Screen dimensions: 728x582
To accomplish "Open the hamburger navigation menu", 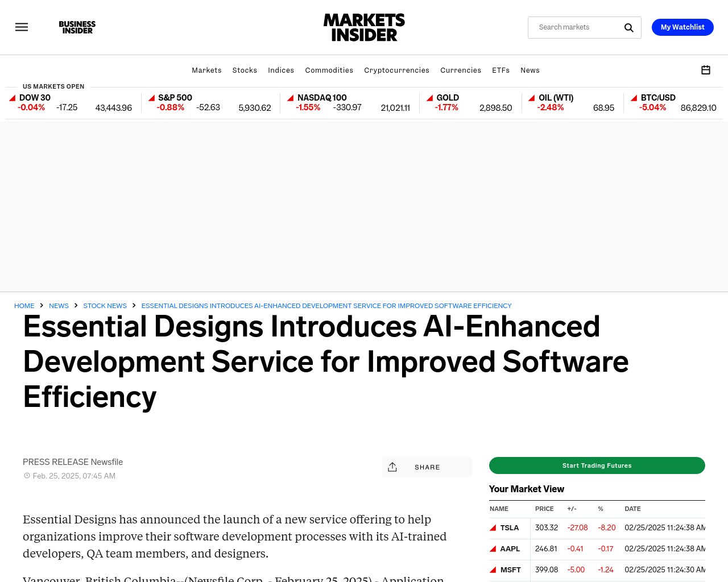I will [x=22, y=27].
